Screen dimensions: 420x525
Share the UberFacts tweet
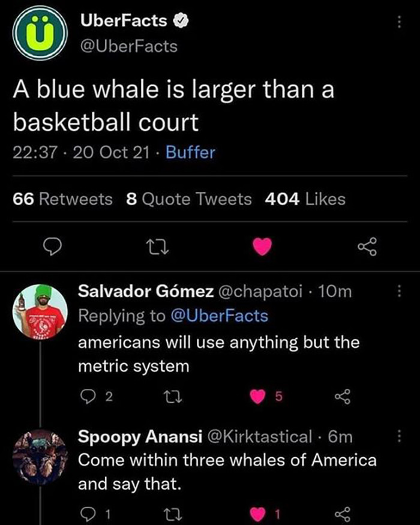pos(369,245)
